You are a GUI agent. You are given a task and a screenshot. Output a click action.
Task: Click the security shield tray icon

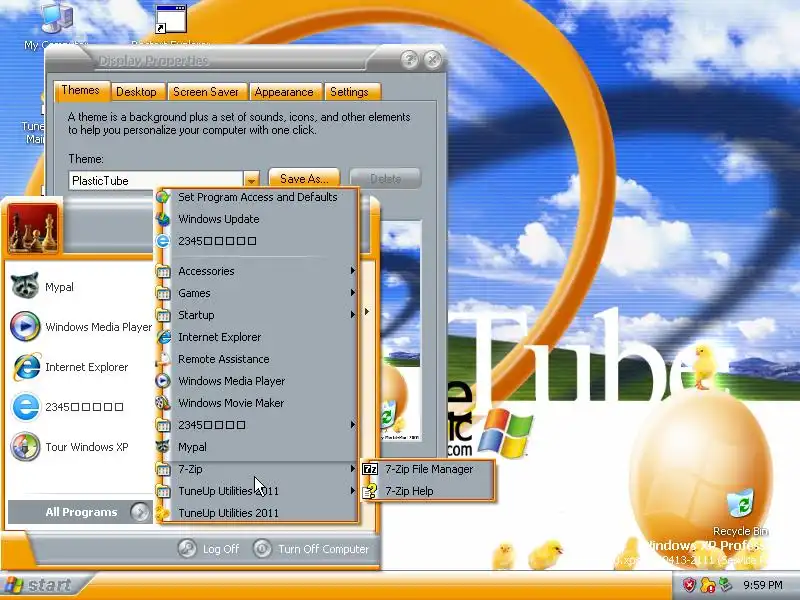(x=689, y=585)
